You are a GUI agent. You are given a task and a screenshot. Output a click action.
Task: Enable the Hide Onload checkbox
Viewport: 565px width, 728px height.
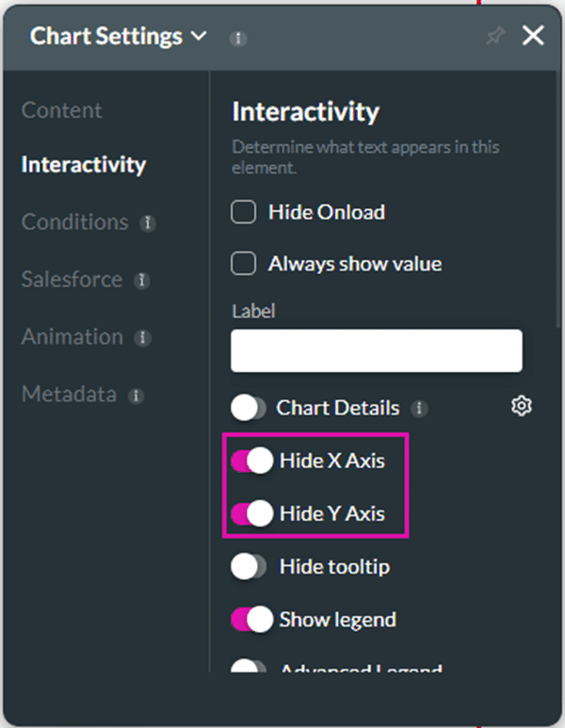click(244, 212)
